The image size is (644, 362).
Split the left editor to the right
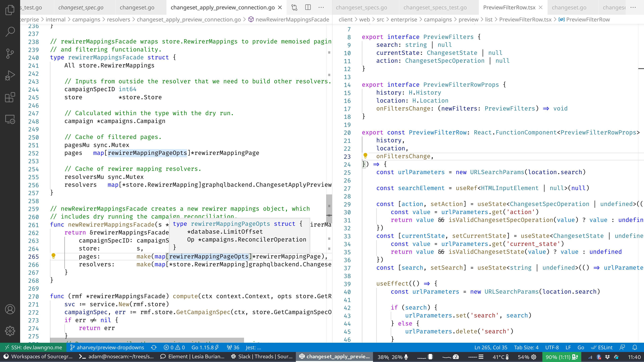click(308, 8)
